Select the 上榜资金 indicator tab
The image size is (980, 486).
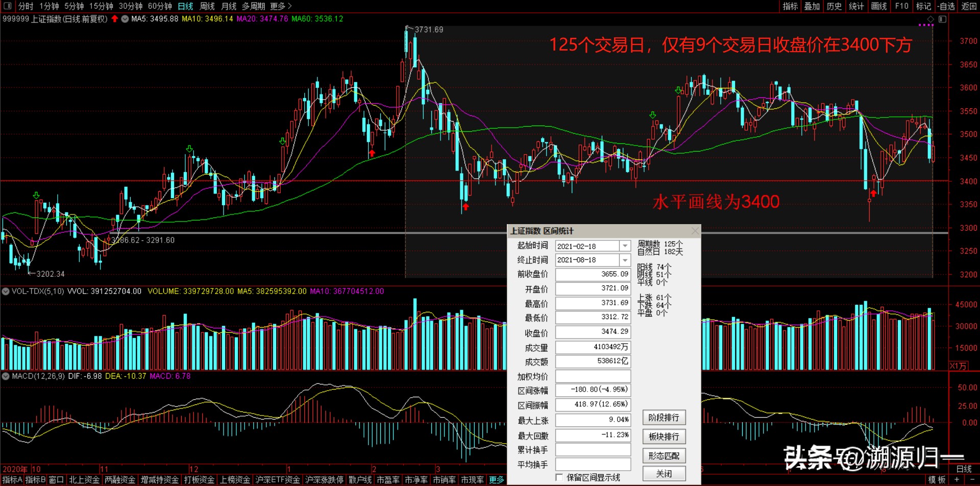click(235, 480)
